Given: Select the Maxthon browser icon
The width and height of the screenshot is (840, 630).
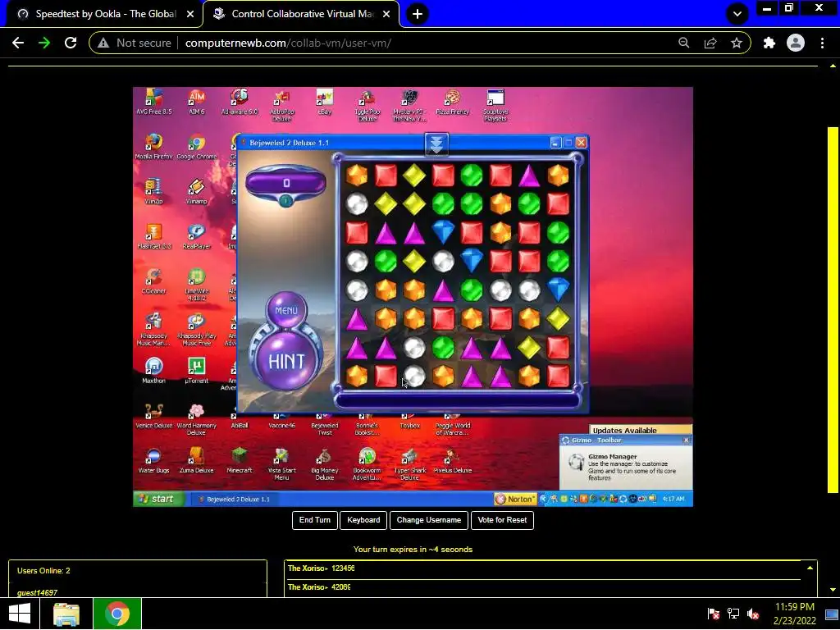Looking at the screenshot, I should 153,371.
